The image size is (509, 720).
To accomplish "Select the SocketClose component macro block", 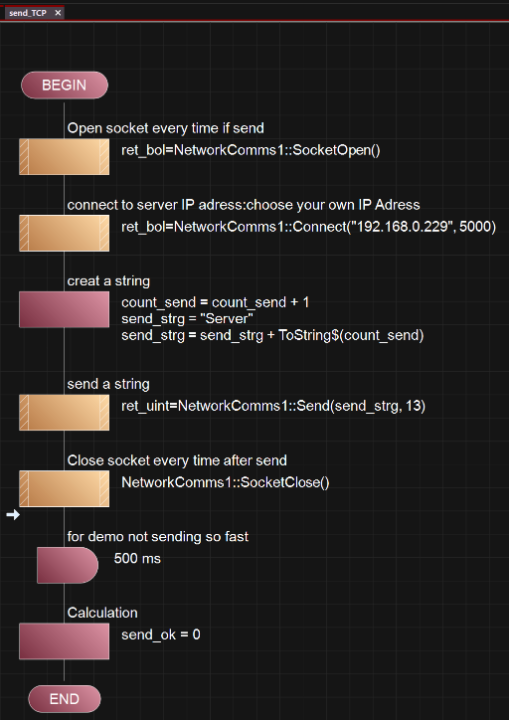I will point(64,489).
